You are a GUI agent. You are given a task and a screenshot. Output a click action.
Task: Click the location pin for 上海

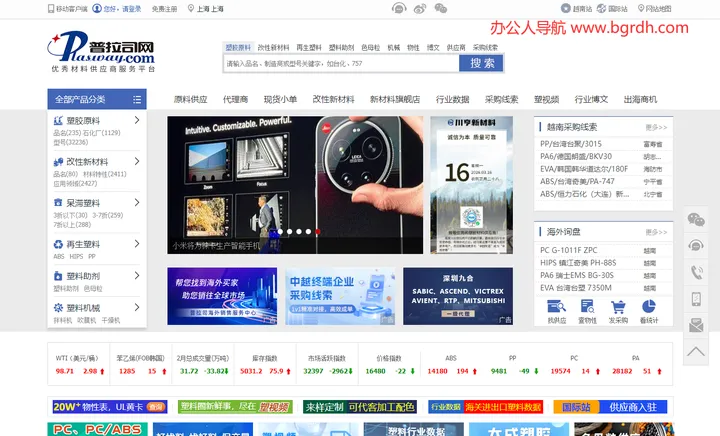(191, 8)
